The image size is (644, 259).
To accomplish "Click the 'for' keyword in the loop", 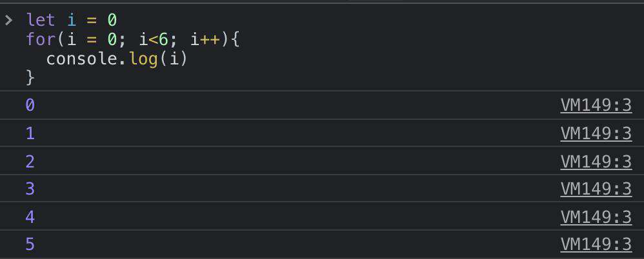I will (41, 40).
